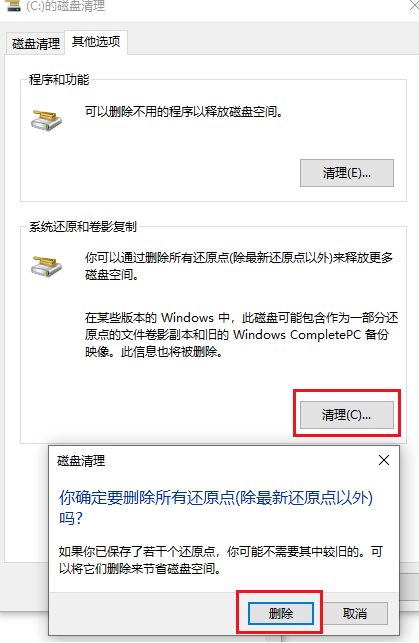Switch to the 磁盘清理 tab
419x643 pixels.
click(x=36, y=43)
